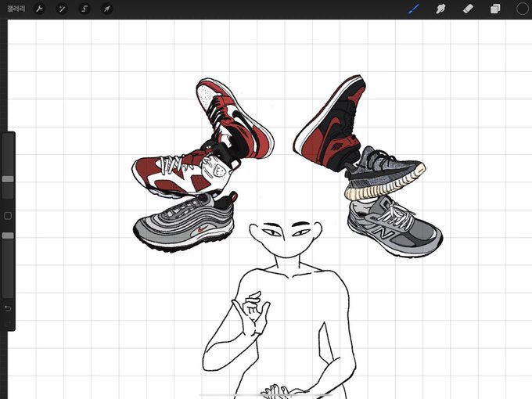Viewport: 532px width, 399px height.
Task: Open the active color circle
Action: tap(522, 9)
